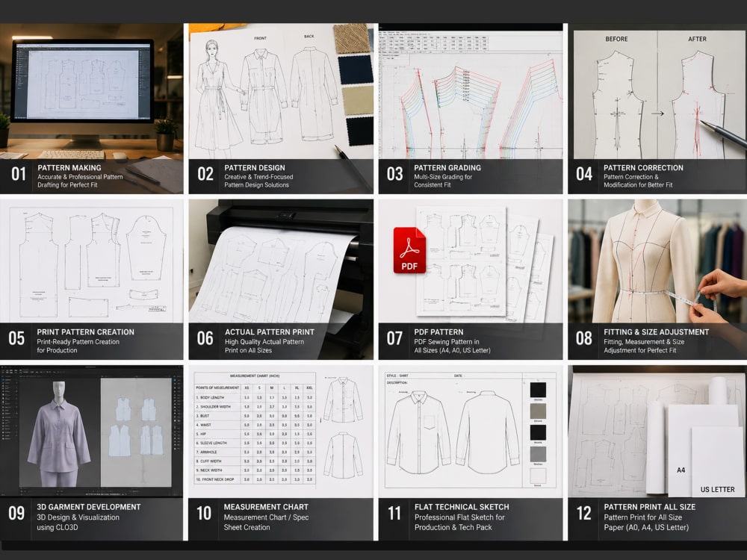The height and width of the screenshot is (560, 747).
Task: Click the PATTERN CORRECTION title
Action: [643, 167]
